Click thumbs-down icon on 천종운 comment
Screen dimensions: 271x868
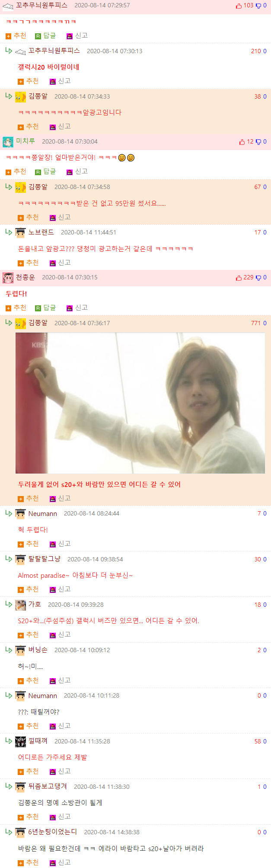coord(258,278)
